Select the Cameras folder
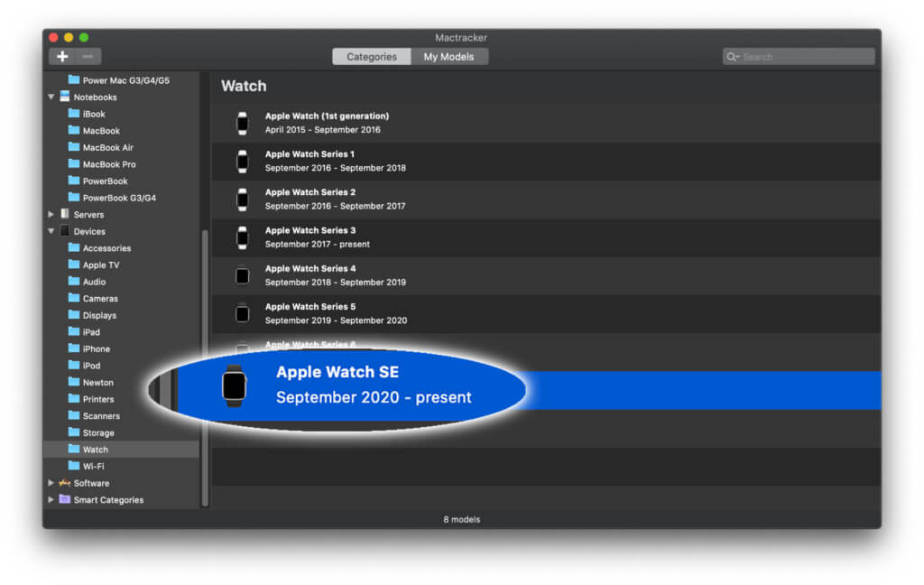The image size is (924, 585). pos(93,298)
